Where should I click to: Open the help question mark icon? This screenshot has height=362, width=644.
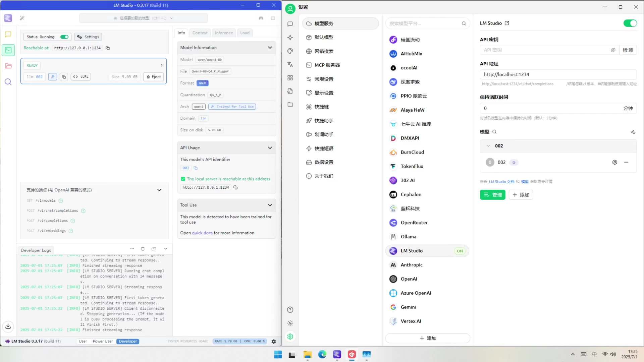(290, 310)
